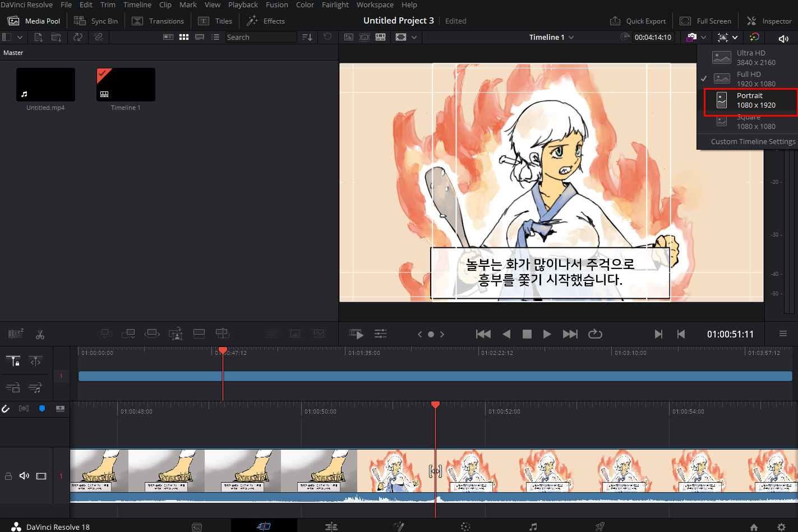Choose Full HD 1920 x 1080
798x532 pixels.
[747, 79]
